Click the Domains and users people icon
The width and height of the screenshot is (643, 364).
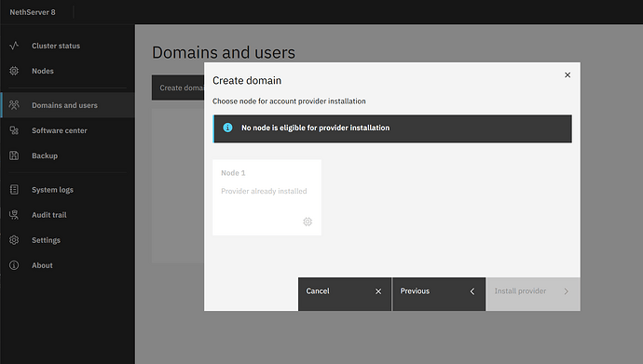pyautogui.click(x=14, y=105)
